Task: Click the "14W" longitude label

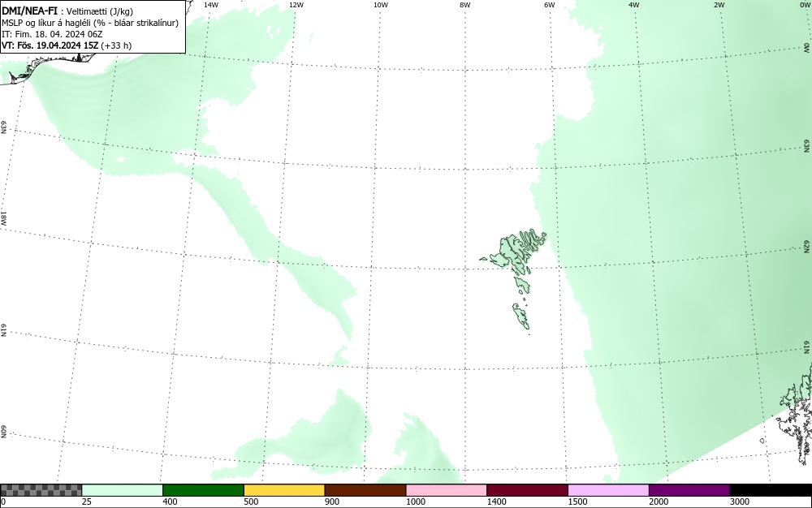Action: click(211, 5)
